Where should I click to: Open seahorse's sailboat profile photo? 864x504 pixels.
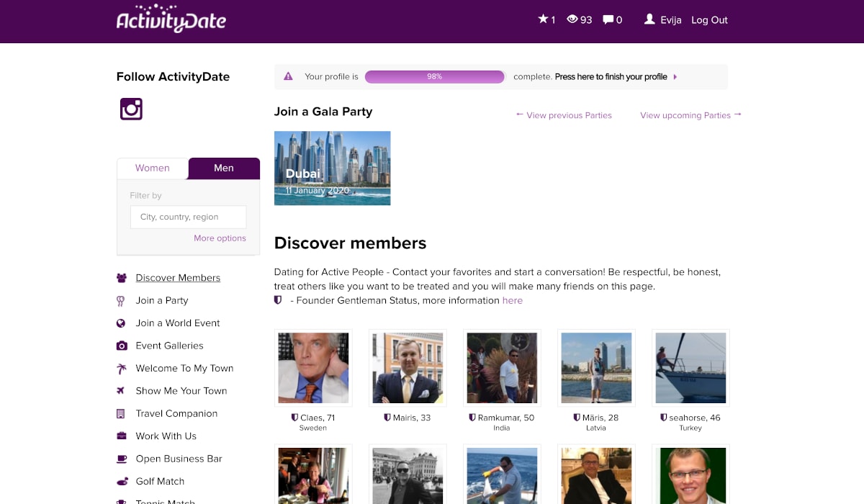pos(690,368)
